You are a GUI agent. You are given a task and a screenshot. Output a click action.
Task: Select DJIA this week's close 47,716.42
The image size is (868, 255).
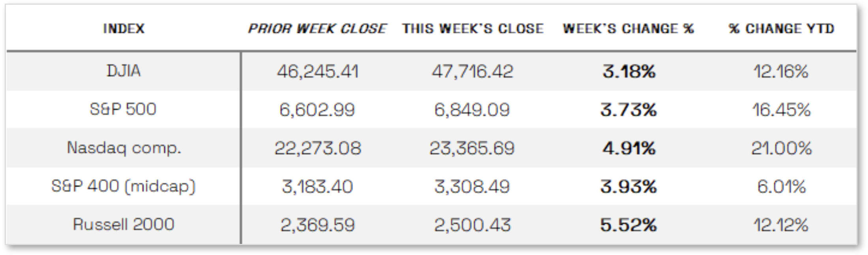472,71
